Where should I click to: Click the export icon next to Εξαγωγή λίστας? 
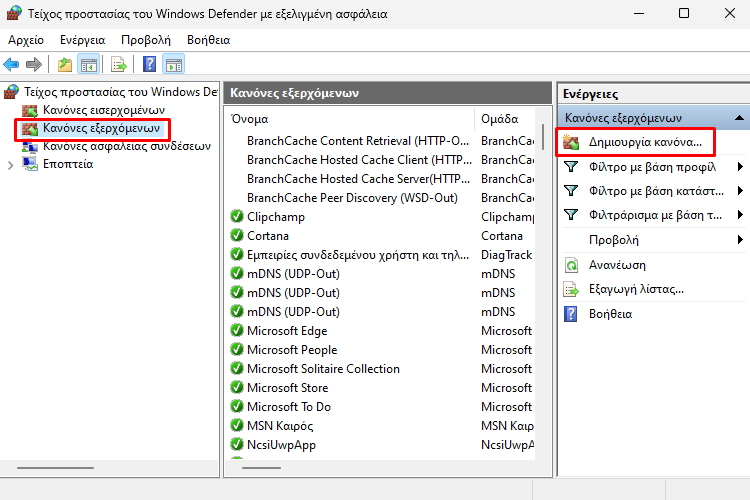click(x=571, y=289)
